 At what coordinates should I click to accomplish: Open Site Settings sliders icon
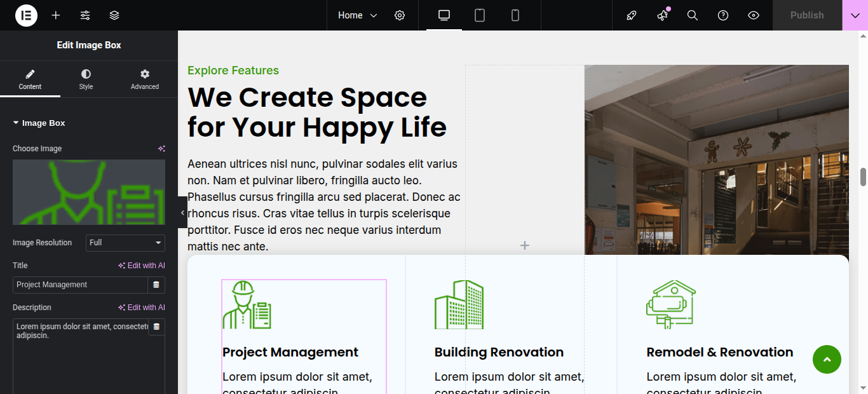point(85,15)
